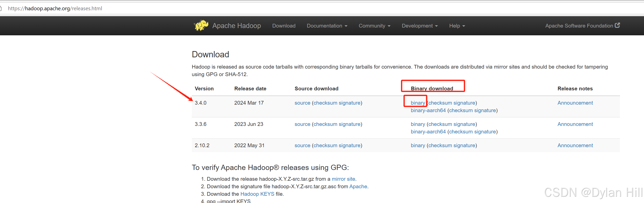
Task: Follow the mirror site link
Action: click(343, 179)
